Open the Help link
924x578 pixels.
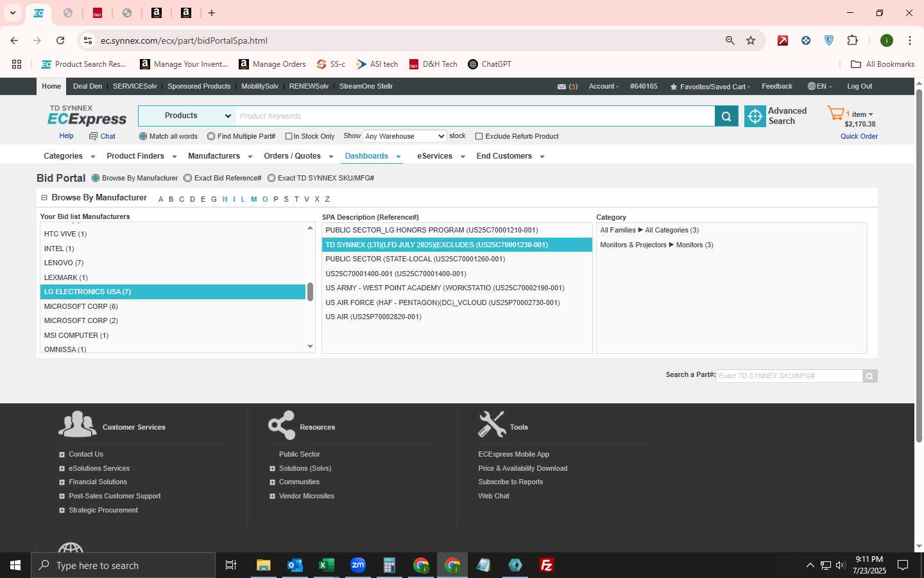coord(66,136)
